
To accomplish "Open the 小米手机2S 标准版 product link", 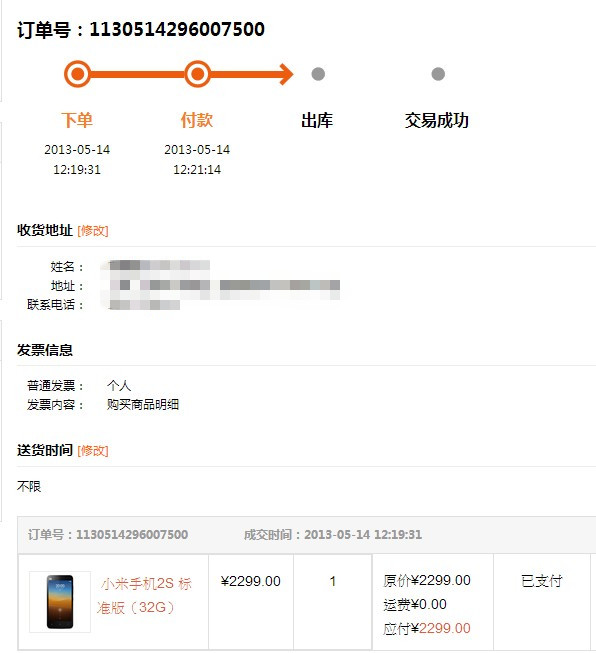I will tap(144, 596).
